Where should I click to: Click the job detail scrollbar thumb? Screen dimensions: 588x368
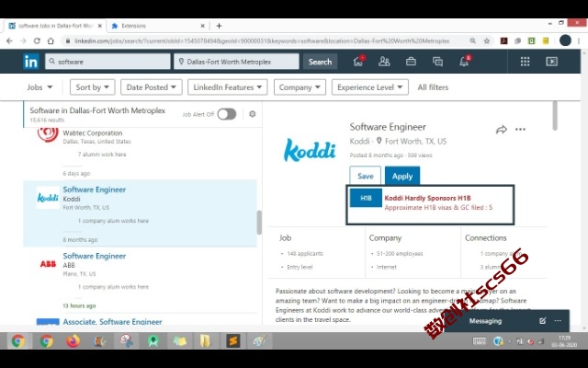point(555,116)
